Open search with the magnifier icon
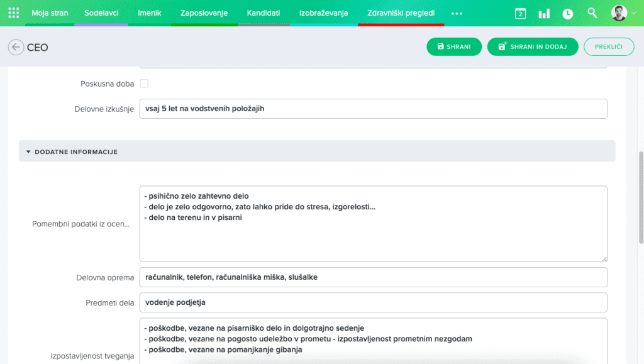Screen dimensions: 644x364 pos(592,13)
